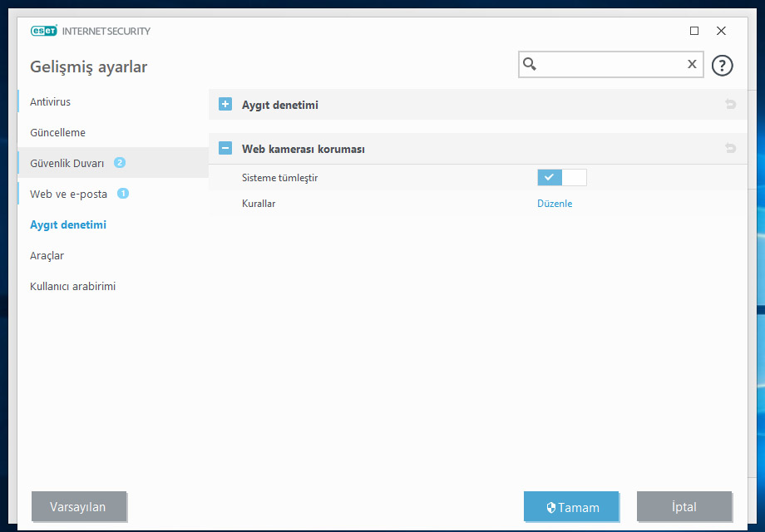Click the Sisteme tümleştir label

279,178
